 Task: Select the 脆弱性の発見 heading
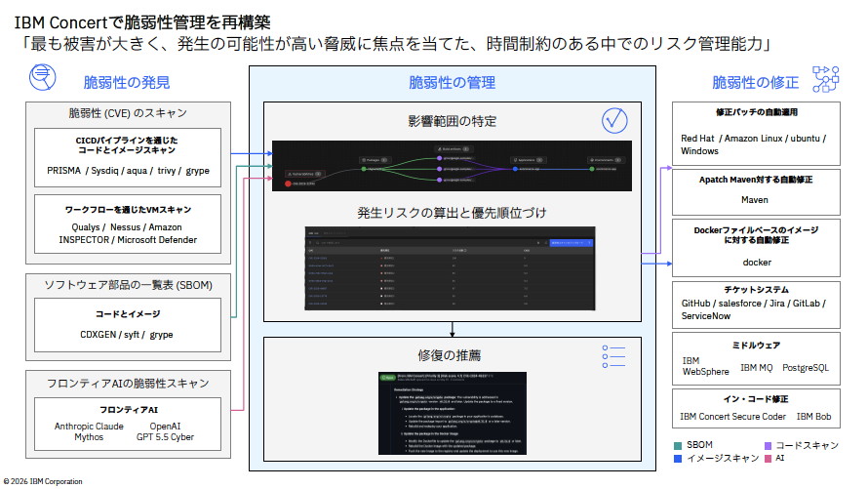126,83
